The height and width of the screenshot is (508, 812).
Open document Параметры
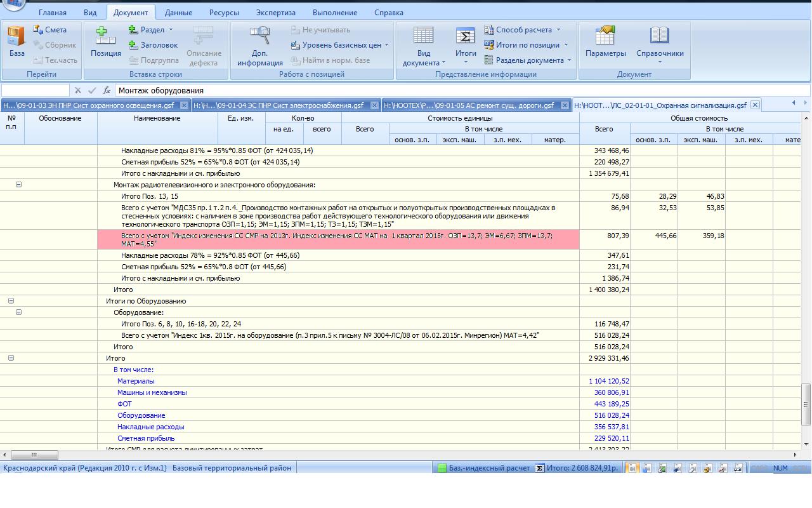(605, 43)
